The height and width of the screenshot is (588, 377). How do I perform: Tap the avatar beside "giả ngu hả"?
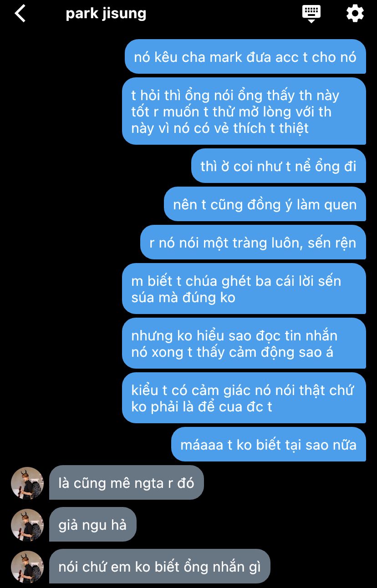tap(27, 525)
